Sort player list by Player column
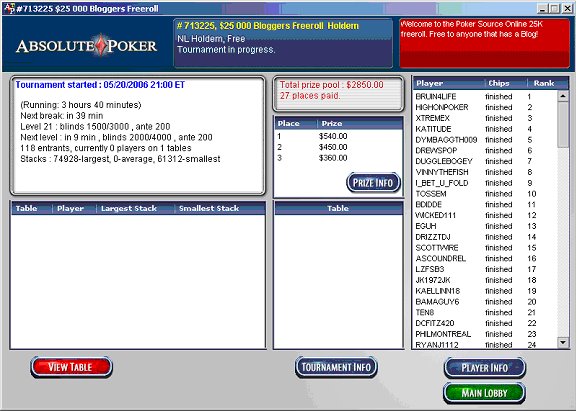Screen dimensions: 576x411 click(449, 83)
